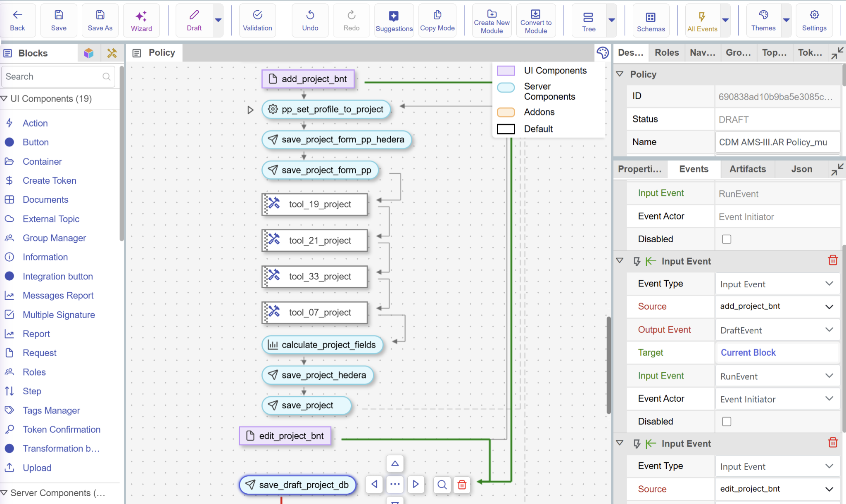Switch to the modules cube icon in Blocks
Viewport: 846px width, 504px height.
pos(88,53)
